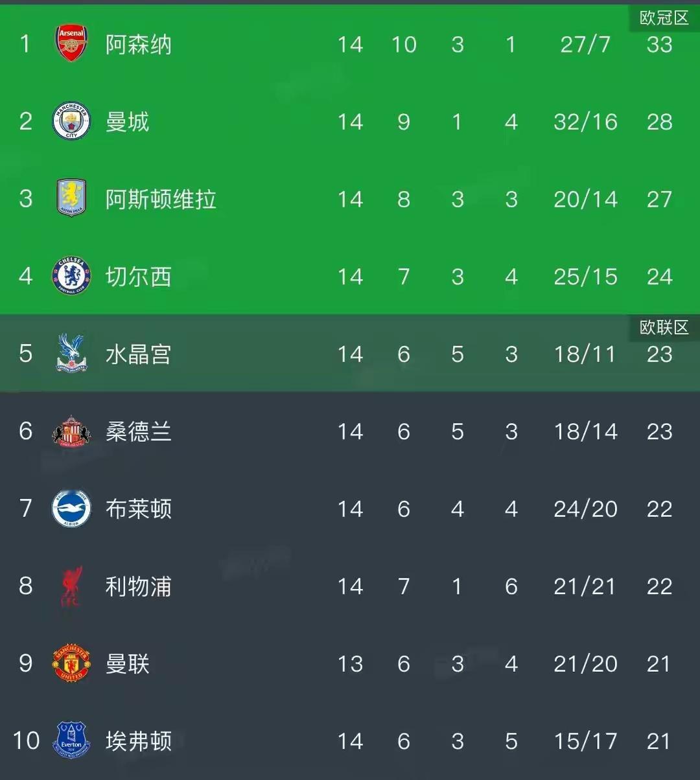Click the Crystal Palace crest

pyautogui.click(x=72, y=354)
